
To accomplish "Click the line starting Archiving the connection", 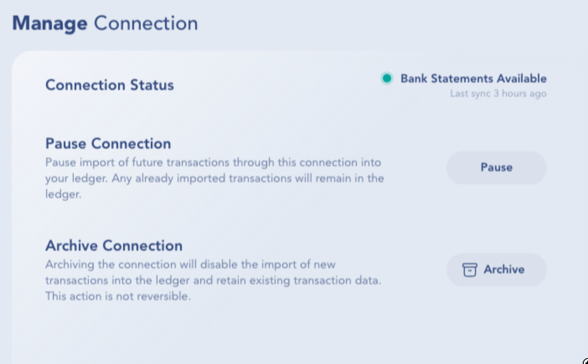I will point(191,264).
